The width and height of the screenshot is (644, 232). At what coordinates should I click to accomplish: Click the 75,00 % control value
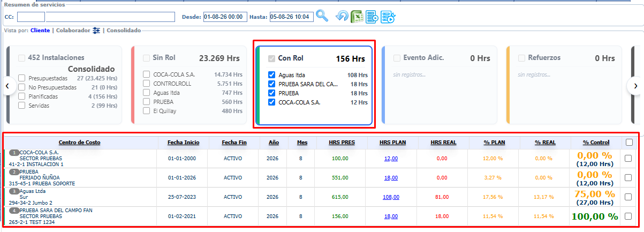596,194
